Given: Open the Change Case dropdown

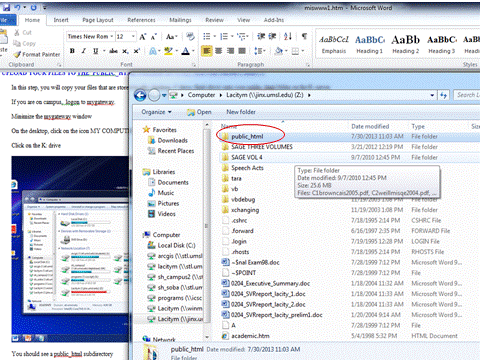Looking at the screenshot, I should coord(172,36).
